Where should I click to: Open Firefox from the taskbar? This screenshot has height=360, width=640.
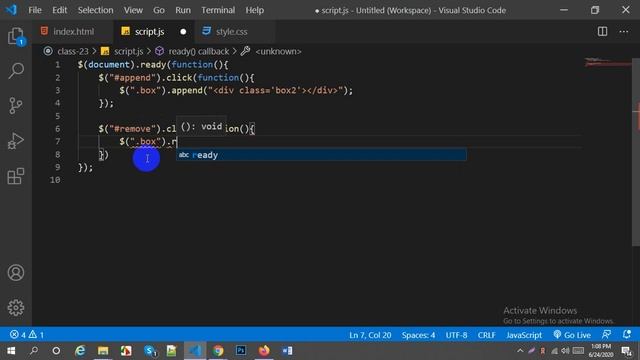(264, 351)
